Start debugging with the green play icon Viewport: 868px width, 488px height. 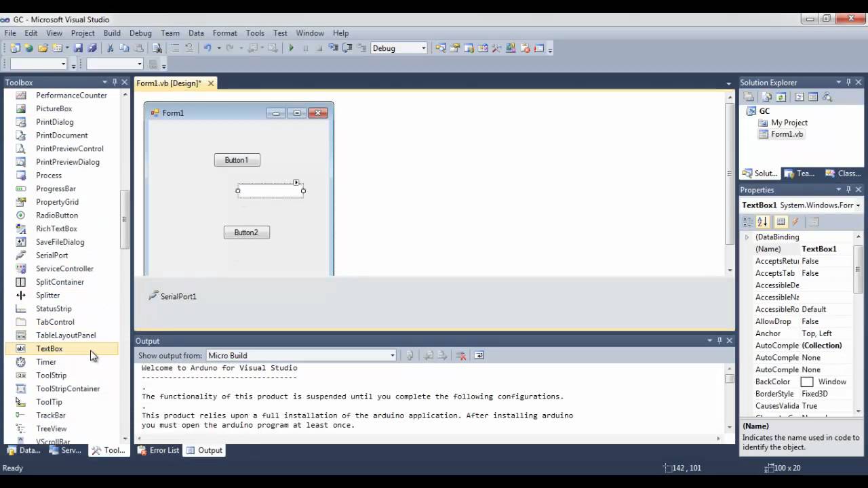292,48
